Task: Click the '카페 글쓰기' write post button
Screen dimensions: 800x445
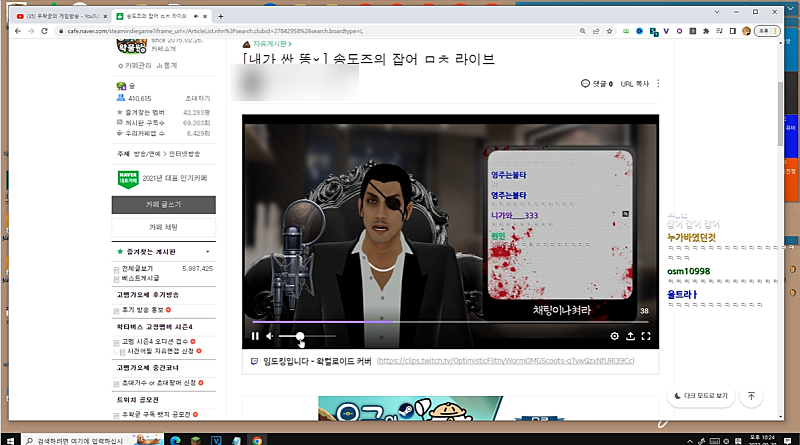Action: [x=164, y=205]
